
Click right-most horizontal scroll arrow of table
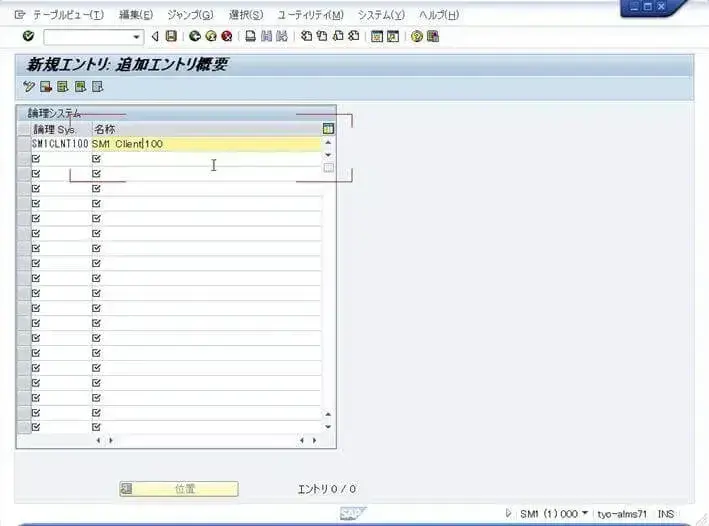point(315,440)
